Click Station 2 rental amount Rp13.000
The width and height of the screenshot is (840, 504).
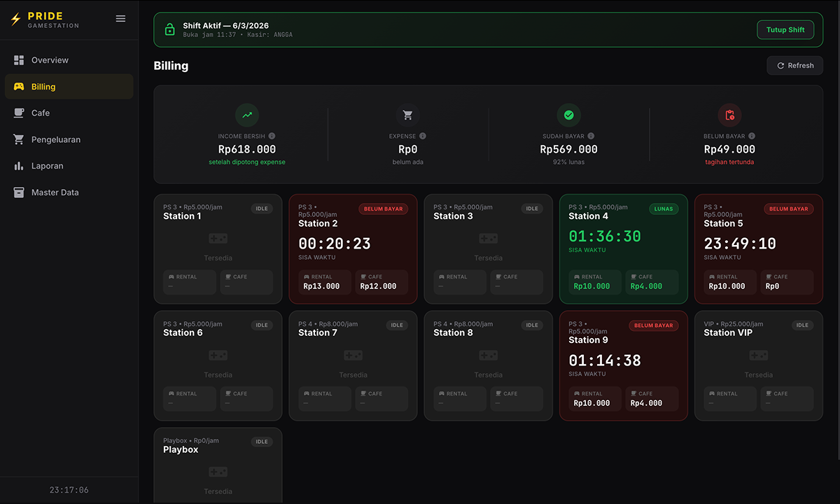click(321, 286)
